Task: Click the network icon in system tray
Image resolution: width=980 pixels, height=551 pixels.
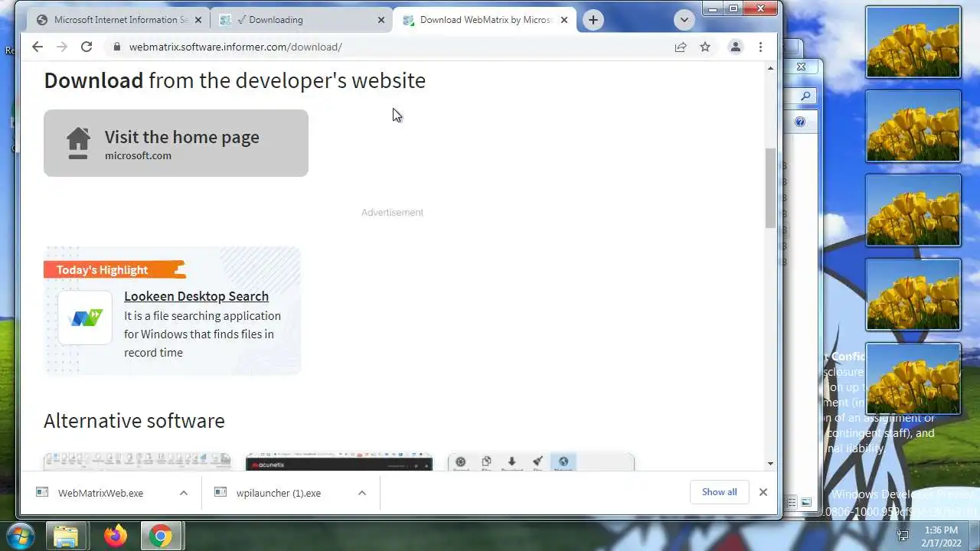Action: tap(903, 536)
